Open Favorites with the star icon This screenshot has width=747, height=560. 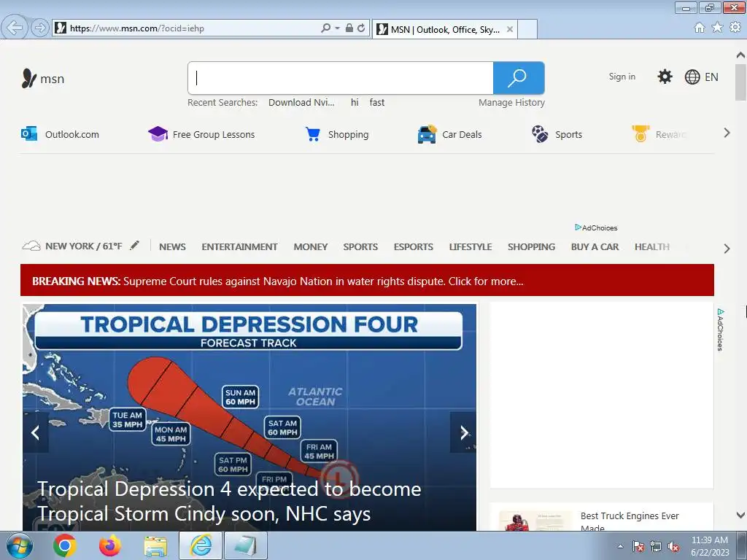(x=717, y=28)
